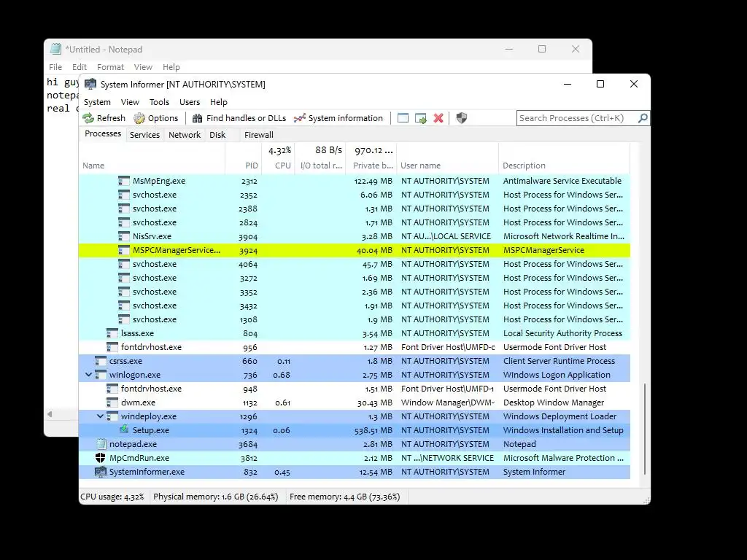
Task: Click the find window toolbar icon
Action: tap(403, 118)
